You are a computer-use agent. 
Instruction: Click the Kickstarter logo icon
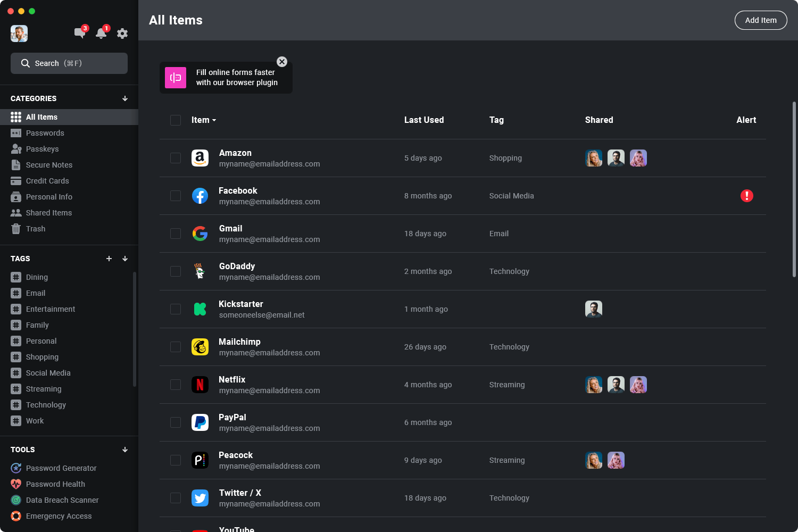coord(200,309)
